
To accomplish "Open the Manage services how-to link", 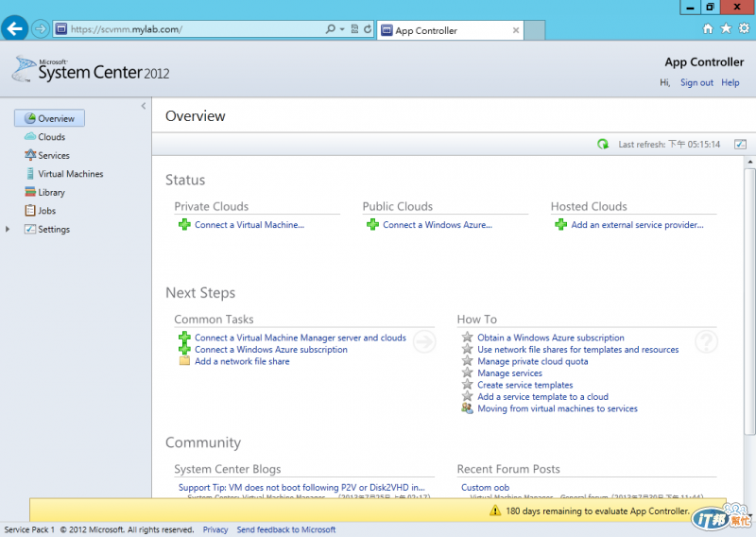I will click(509, 372).
